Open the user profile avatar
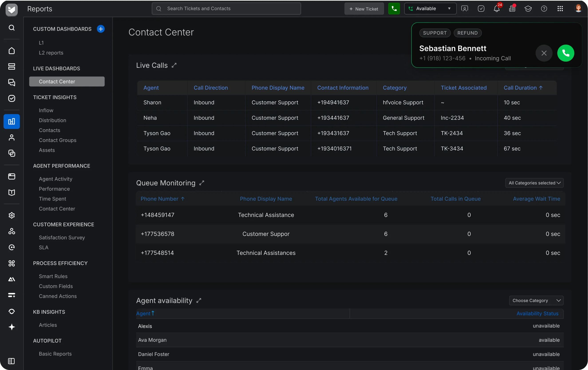588x370 pixels. coord(578,8)
